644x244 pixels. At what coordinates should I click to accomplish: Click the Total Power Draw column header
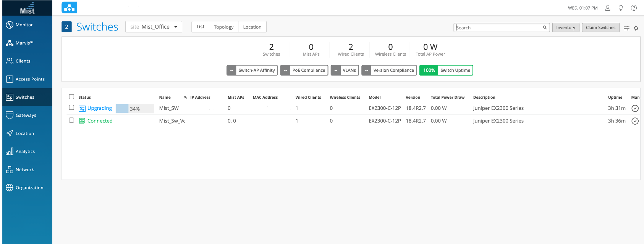tap(448, 98)
